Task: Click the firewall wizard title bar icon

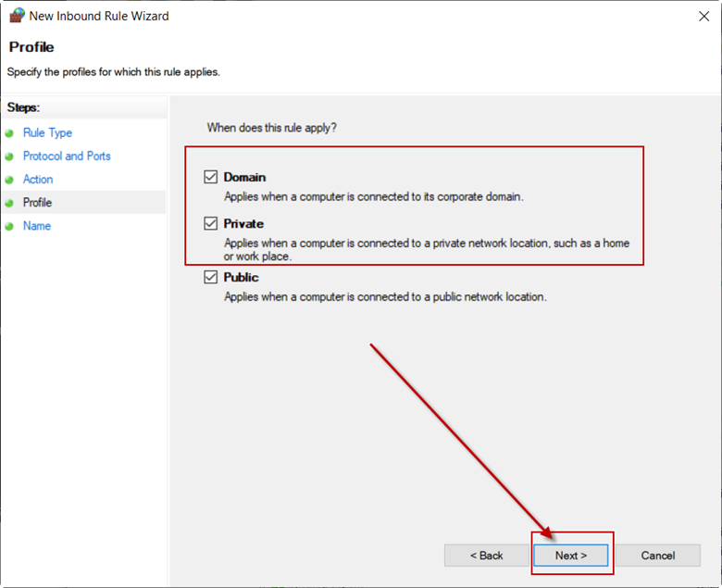Action: pyautogui.click(x=17, y=16)
